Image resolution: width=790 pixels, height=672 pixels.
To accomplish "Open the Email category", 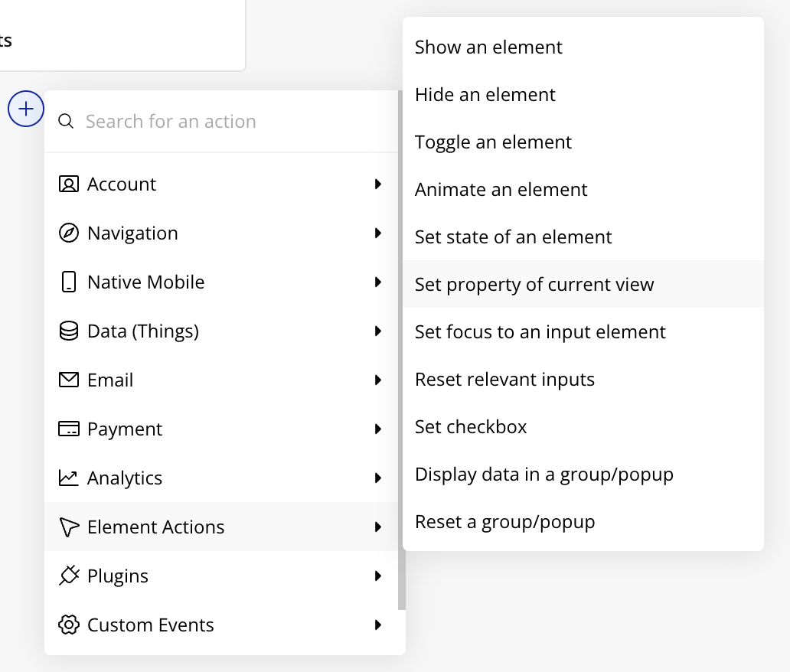I will pyautogui.click(x=221, y=380).
